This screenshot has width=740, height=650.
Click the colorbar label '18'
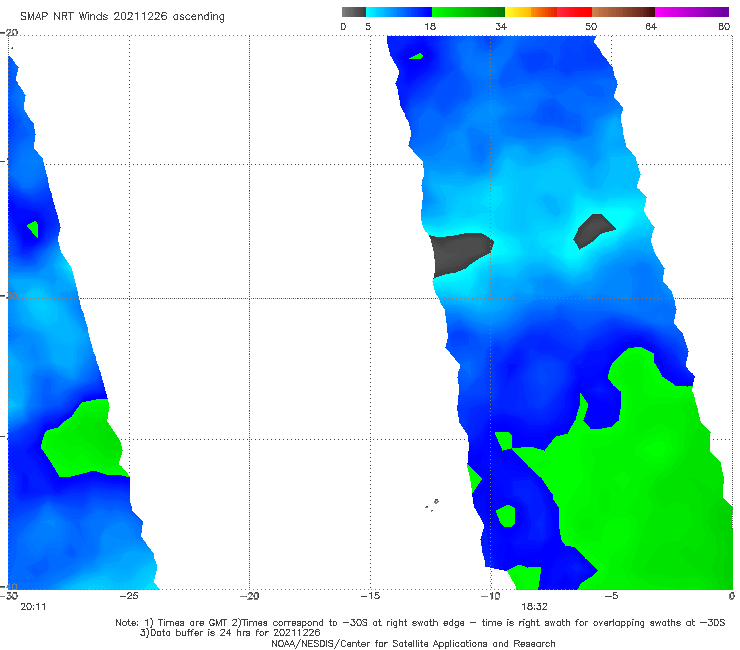tap(430, 26)
